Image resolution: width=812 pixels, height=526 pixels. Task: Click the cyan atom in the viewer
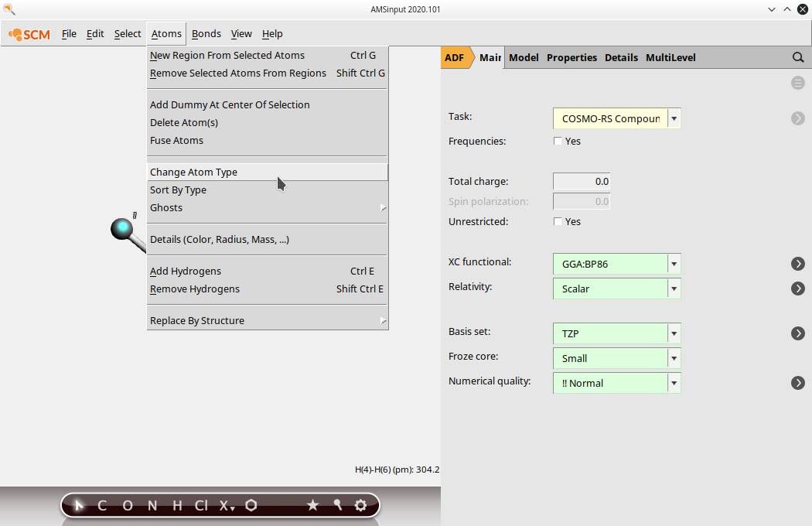[122, 228]
